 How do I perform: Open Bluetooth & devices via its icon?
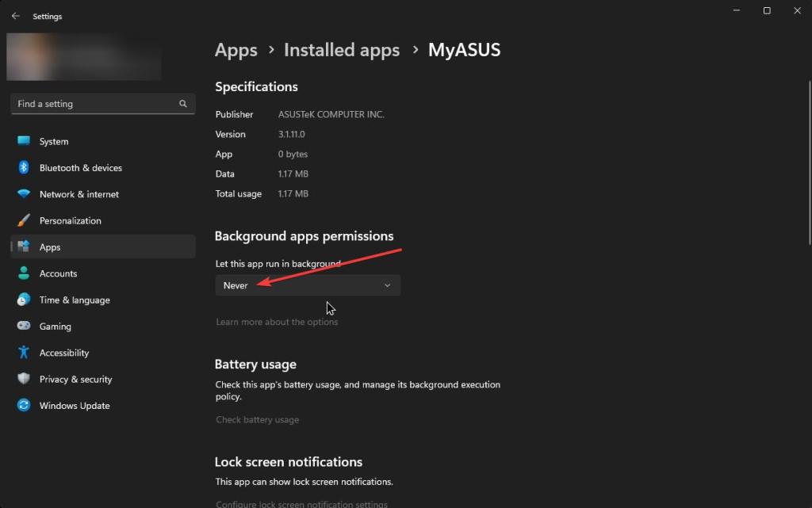[x=24, y=168]
